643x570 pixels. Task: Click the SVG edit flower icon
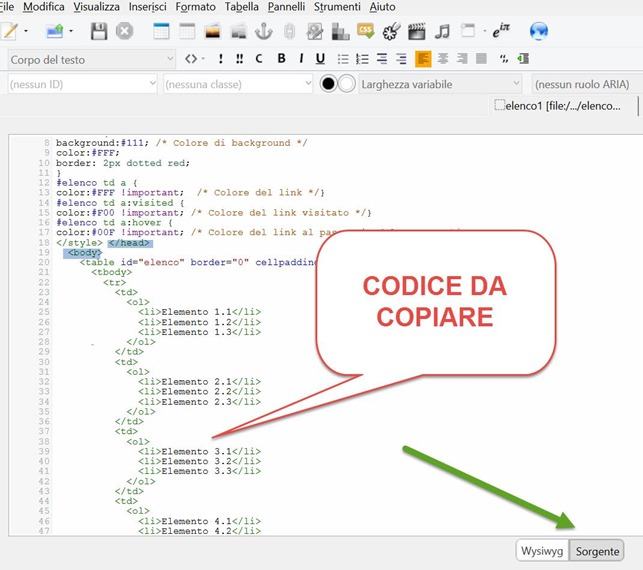391,31
